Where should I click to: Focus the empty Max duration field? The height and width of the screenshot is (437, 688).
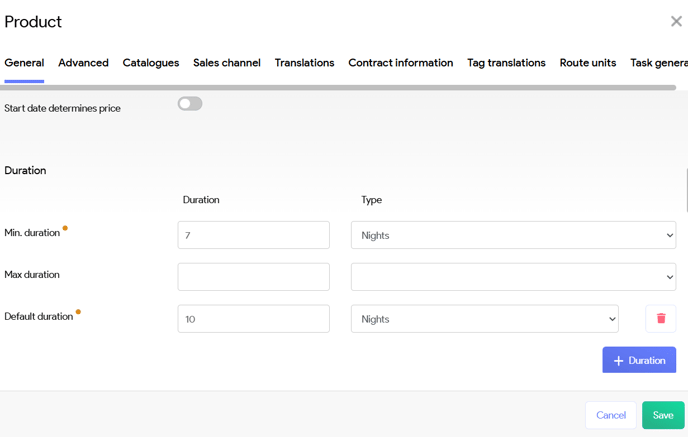pyautogui.click(x=253, y=277)
